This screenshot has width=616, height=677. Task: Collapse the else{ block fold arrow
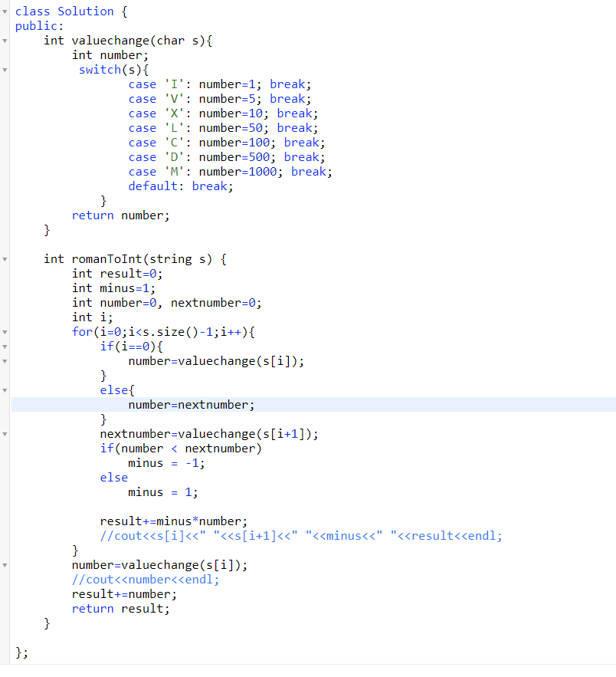point(5,391)
